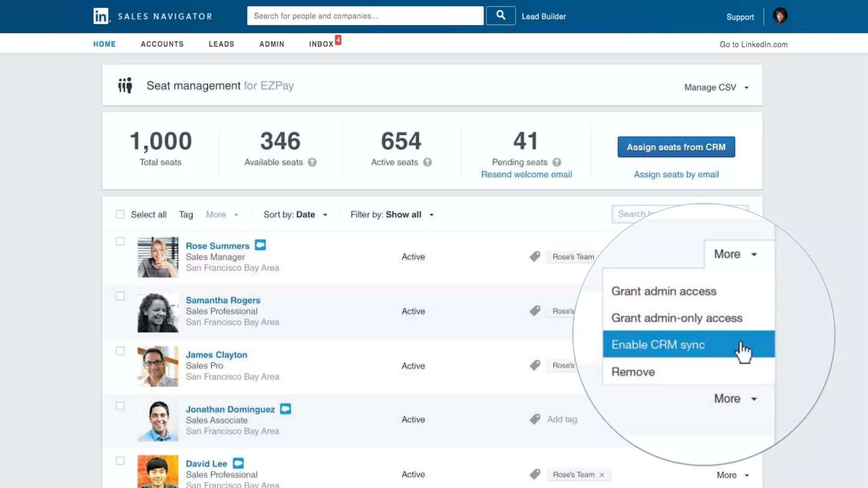Click help icon next to Pending seats

(x=557, y=162)
